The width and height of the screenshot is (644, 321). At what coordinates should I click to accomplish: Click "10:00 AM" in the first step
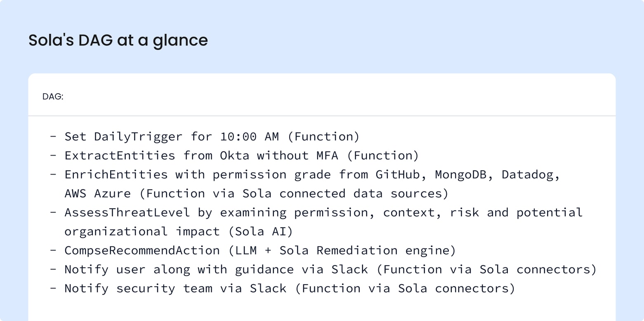coord(249,137)
